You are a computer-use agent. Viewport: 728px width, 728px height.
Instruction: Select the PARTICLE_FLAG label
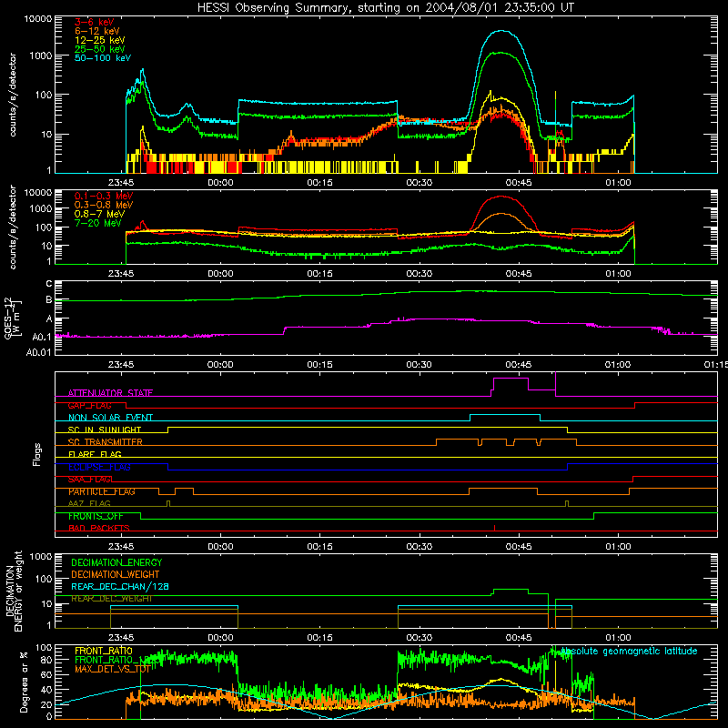click(x=102, y=491)
